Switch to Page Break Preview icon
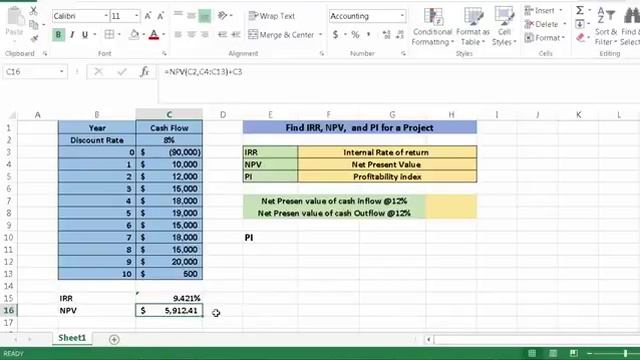Image resolution: width=640 pixels, height=360 pixels. click(573, 353)
